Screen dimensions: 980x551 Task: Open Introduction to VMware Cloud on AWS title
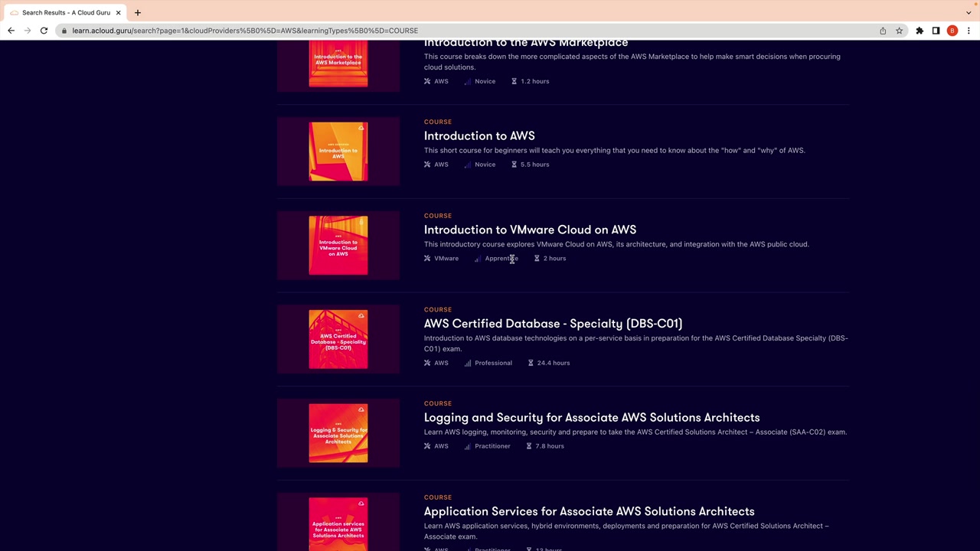pos(530,230)
